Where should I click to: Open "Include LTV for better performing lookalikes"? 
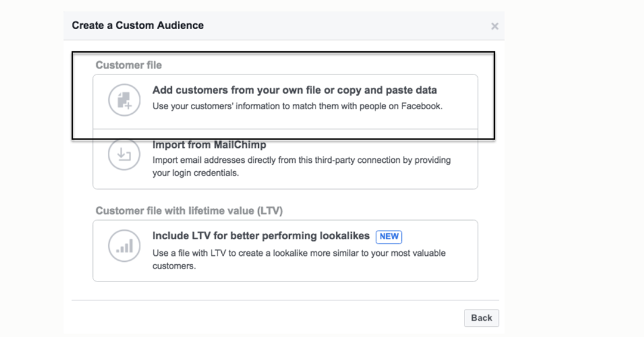[x=261, y=236]
